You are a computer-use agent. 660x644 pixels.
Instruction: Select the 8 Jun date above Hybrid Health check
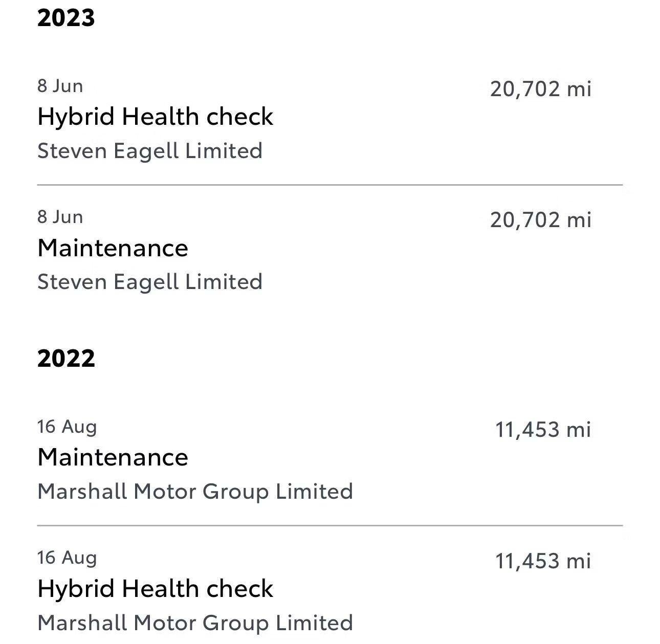click(60, 86)
